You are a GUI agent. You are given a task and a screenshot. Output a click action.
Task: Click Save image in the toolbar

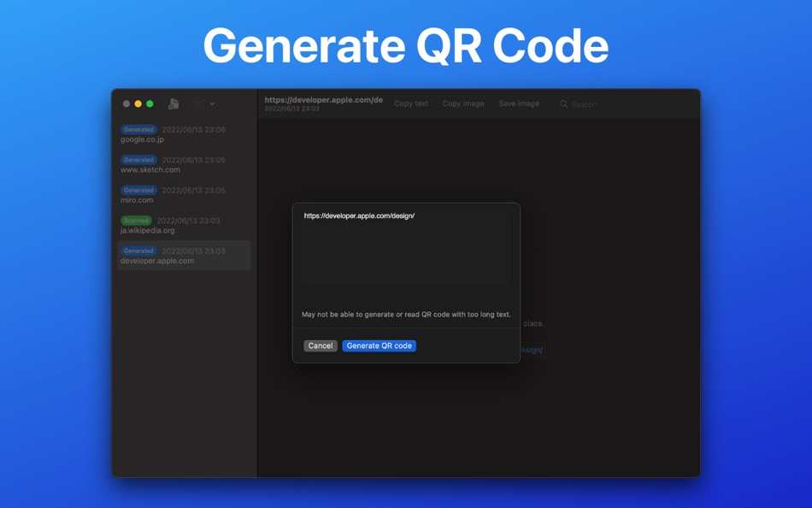tap(518, 103)
